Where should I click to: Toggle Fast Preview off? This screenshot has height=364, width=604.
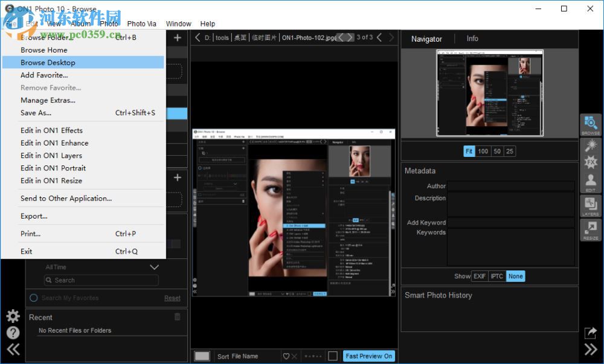(368, 356)
